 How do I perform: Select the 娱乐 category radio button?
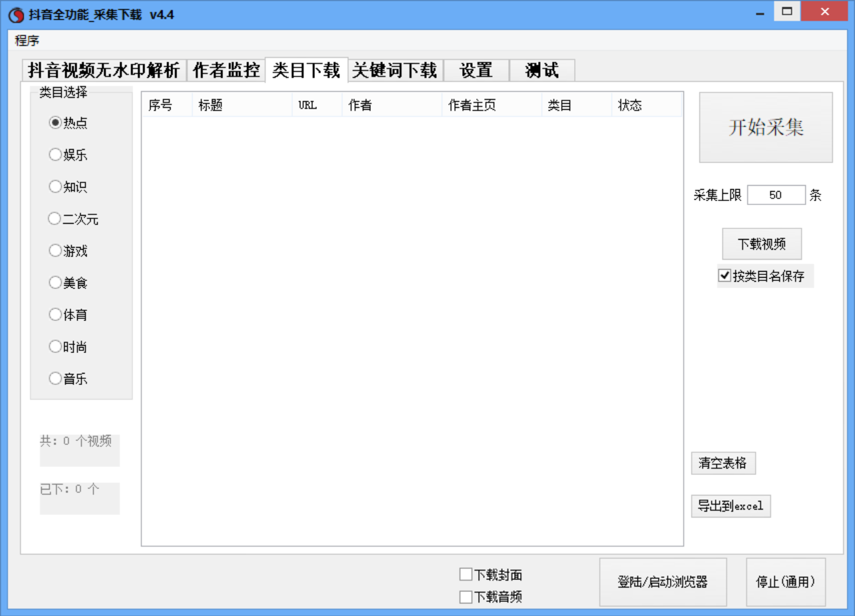(x=69, y=154)
